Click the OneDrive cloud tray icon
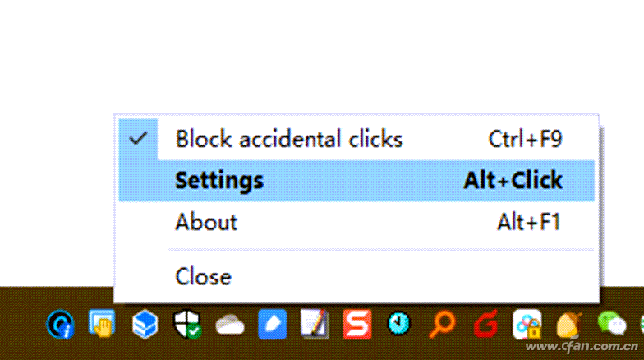644x360 pixels. (230, 325)
